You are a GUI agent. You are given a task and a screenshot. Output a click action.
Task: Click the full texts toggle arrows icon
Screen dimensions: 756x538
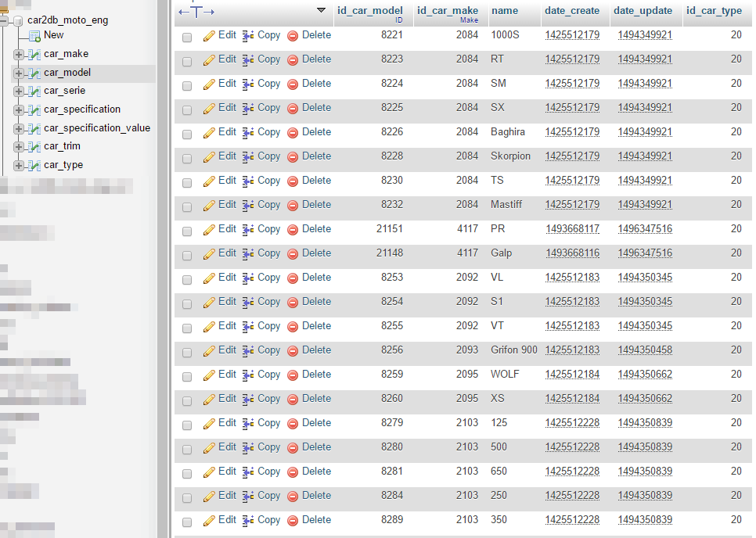[x=196, y=12]
